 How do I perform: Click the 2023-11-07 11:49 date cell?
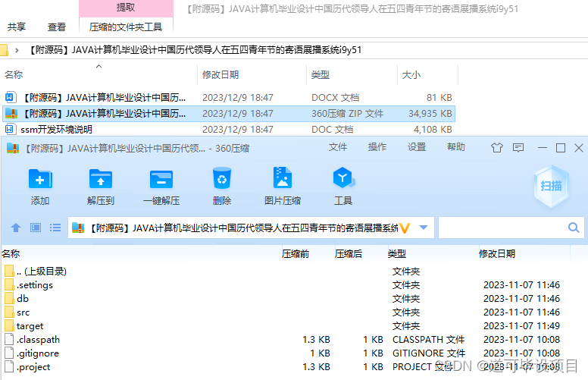[521, 326]
